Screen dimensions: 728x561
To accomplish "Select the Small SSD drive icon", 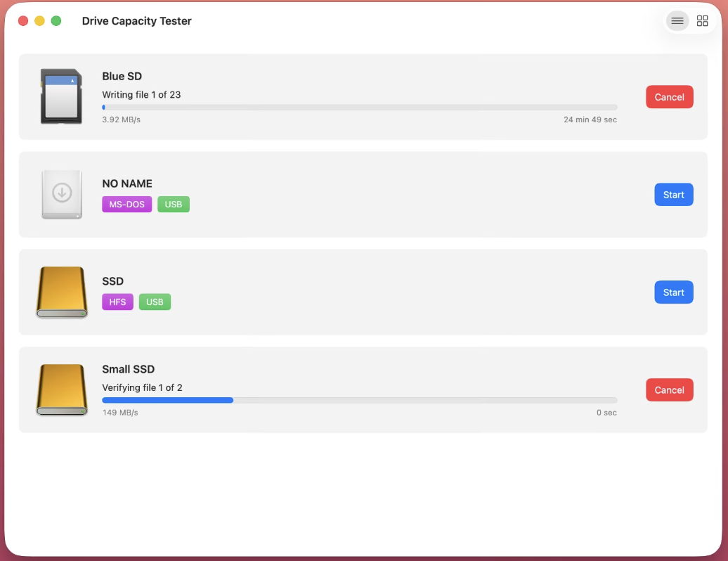I will tap(62, 389).
